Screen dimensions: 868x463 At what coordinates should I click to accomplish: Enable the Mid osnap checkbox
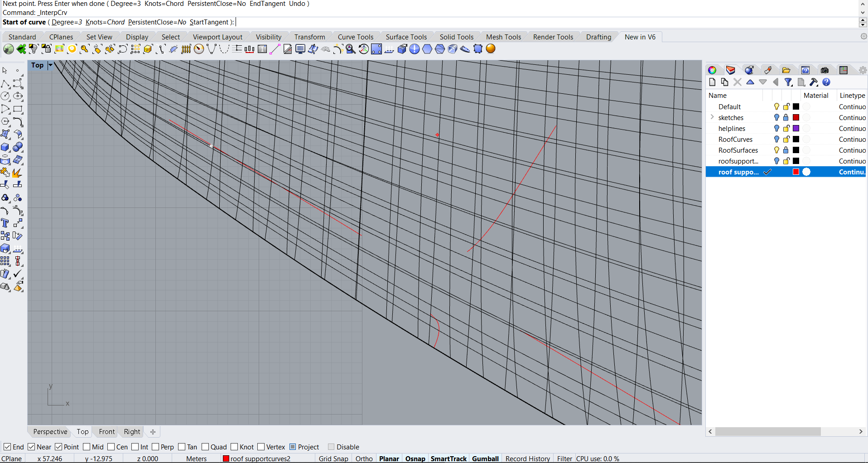point(87,447)
